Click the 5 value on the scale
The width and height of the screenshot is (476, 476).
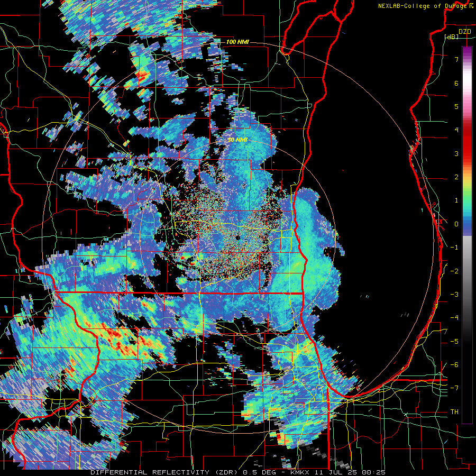tap(456, 106)
